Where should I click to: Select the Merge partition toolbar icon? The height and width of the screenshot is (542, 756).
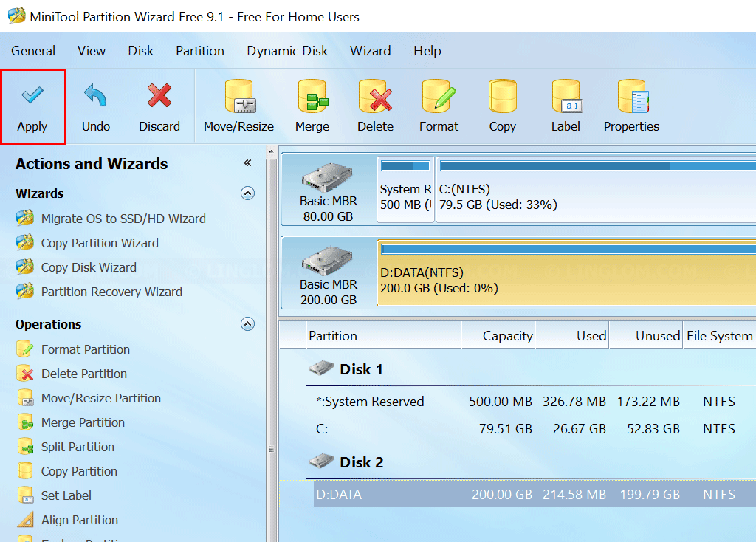pos(312,96)
